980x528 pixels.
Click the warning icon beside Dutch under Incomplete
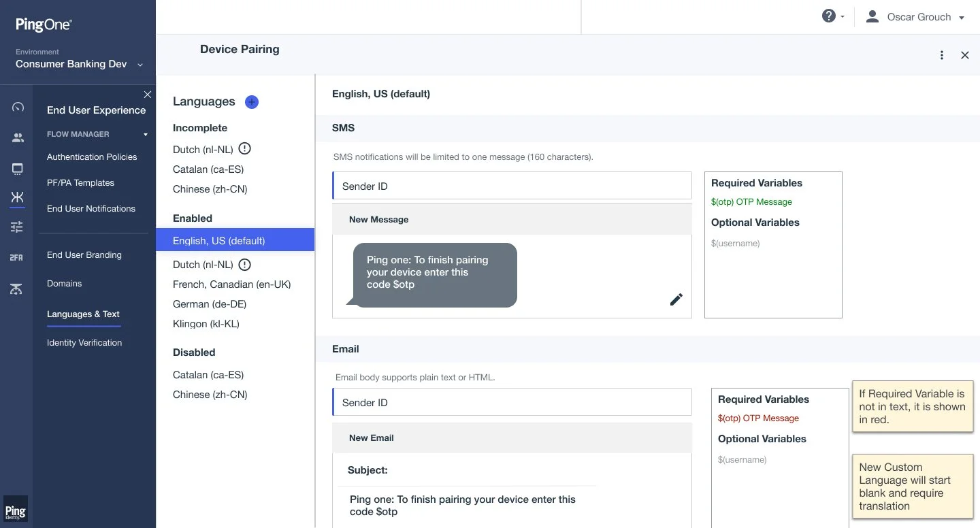[245, 149]
